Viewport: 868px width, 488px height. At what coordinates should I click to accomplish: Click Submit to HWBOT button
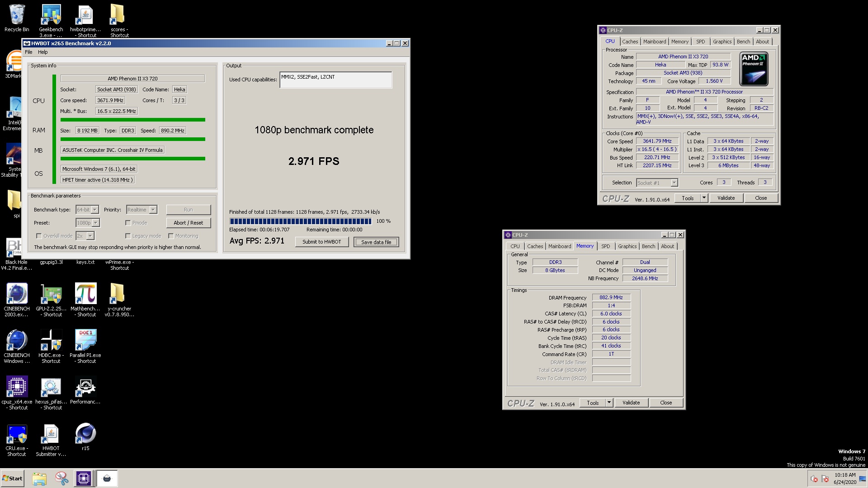[x=322, y=242]
